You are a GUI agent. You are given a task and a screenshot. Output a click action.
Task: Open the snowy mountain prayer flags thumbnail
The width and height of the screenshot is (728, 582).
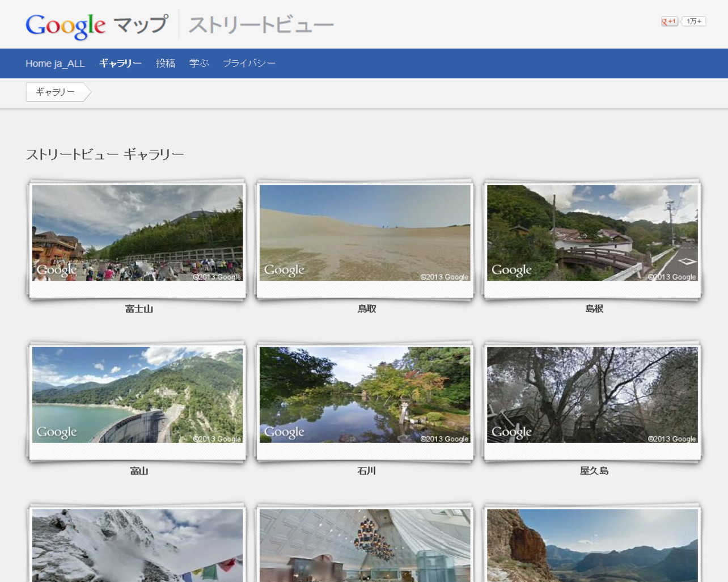[137, 545]
